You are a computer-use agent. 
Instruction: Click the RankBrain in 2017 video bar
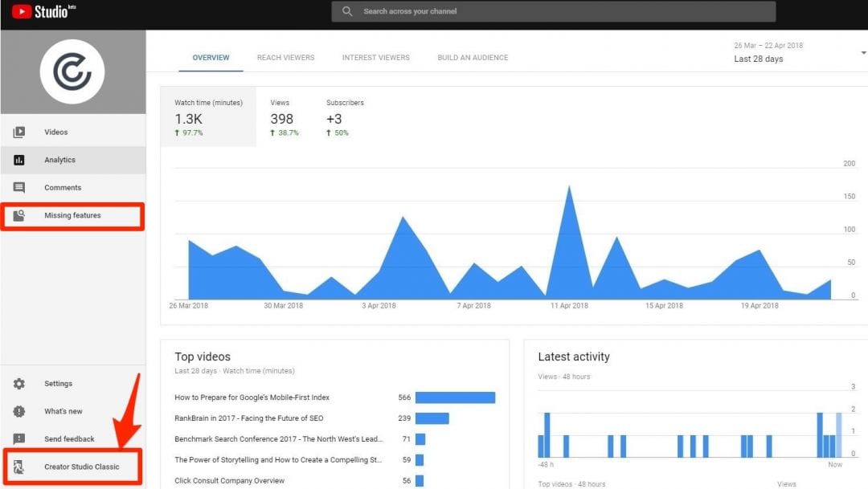point(432,418)
